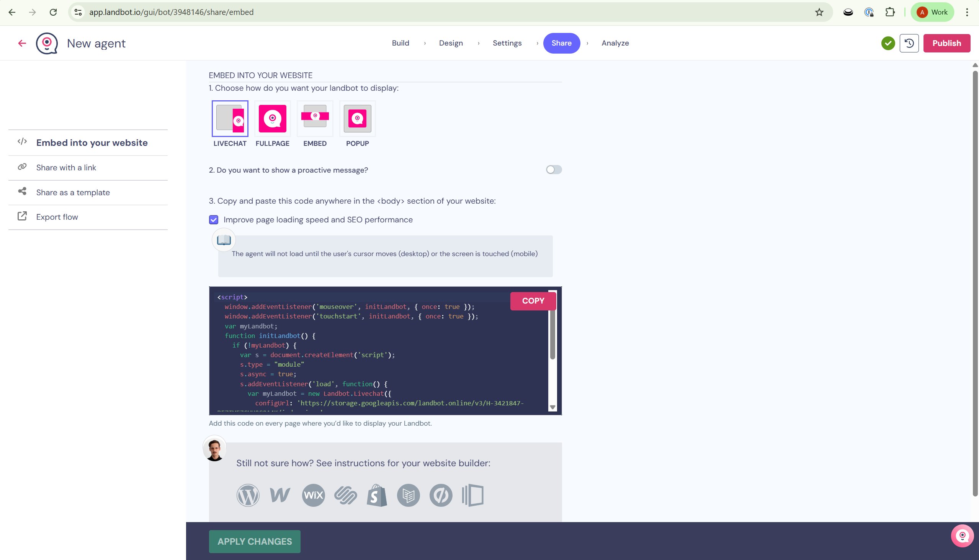Click code box scroll down arrow
This screenshot has width=979, height=560.
(552, 407)
